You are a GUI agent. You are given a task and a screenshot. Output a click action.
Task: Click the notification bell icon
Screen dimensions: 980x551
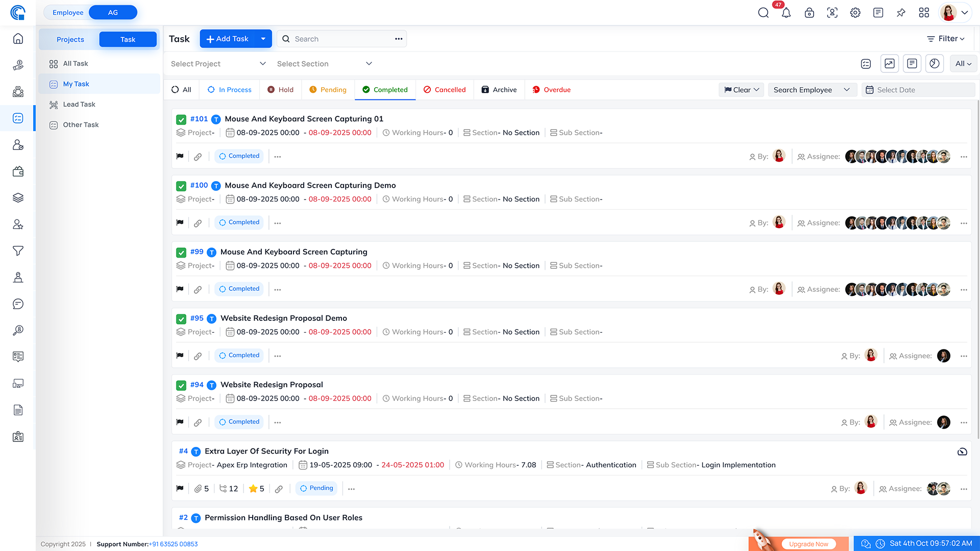(x=786, y=13)
